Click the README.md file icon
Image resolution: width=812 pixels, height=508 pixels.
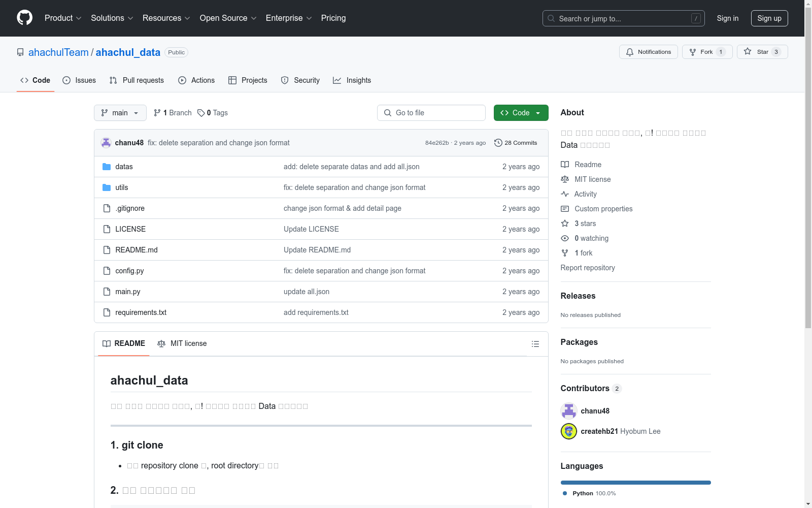[107, 250]
